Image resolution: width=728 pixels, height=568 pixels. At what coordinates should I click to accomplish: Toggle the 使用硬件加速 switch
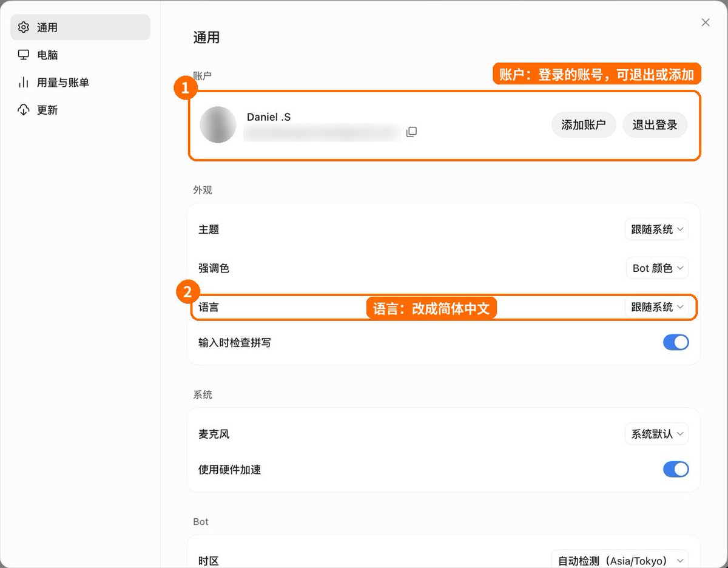point(676,469)
